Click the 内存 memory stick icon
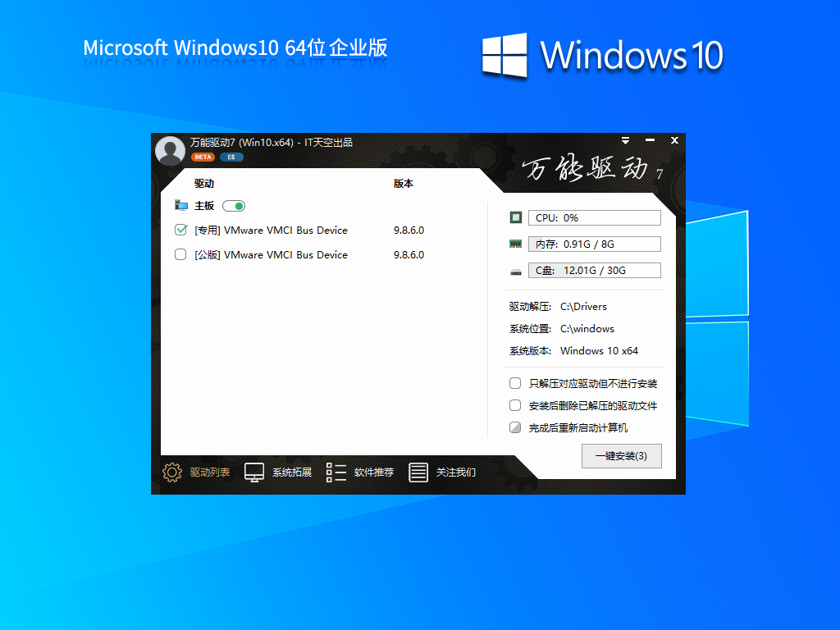Image resolution: width=840 pixels, height=630 pixels. coord(515,243)
